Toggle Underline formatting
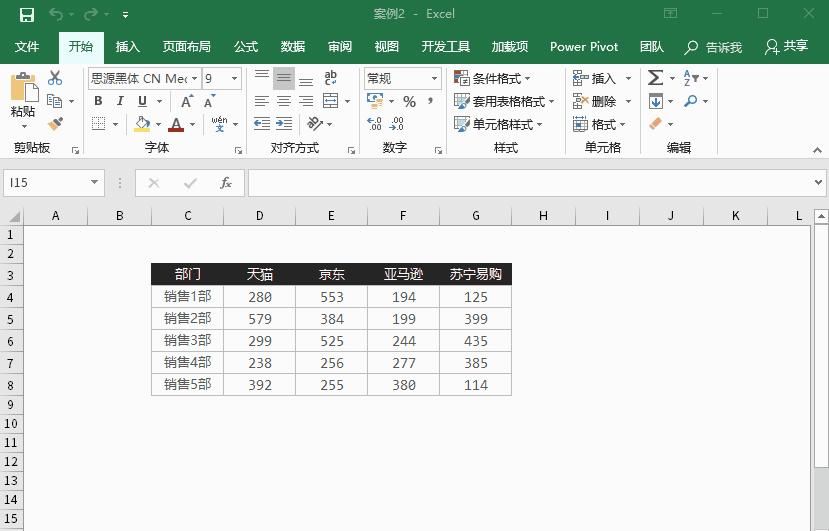 (x=142, y=101)
